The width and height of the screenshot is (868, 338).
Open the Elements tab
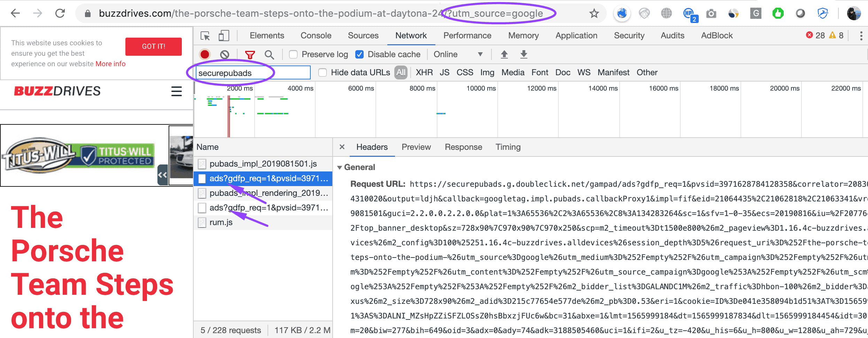tap(267, 36)
